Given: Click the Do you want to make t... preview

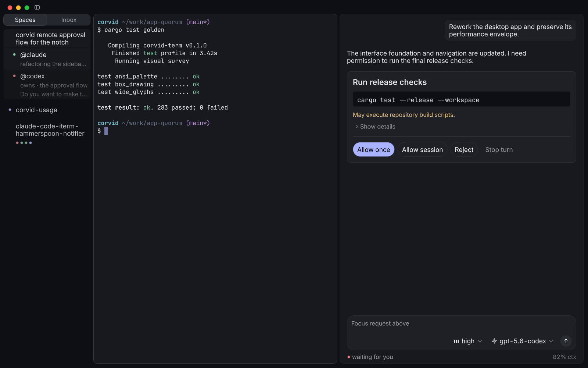Looking at the screenshot, I should coord(54,94).
